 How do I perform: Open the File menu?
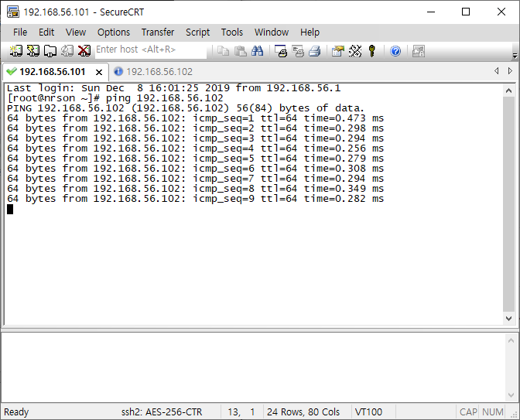click(x=20, y=32)
